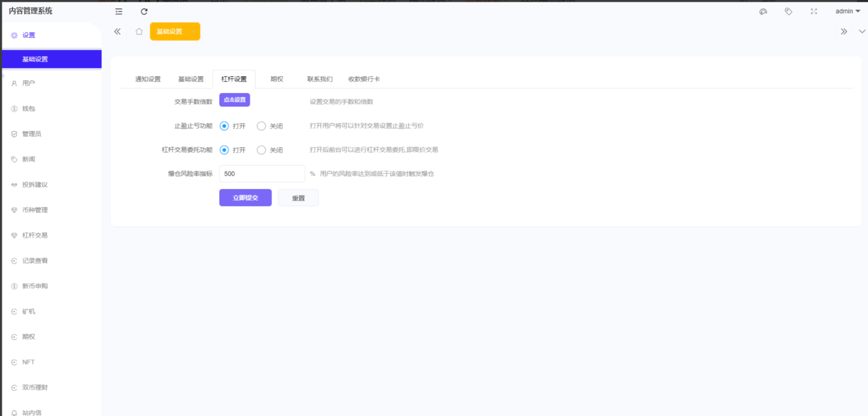Go to home tab icon
Viewport: 868px width, 416px height.
click(139, 31)
